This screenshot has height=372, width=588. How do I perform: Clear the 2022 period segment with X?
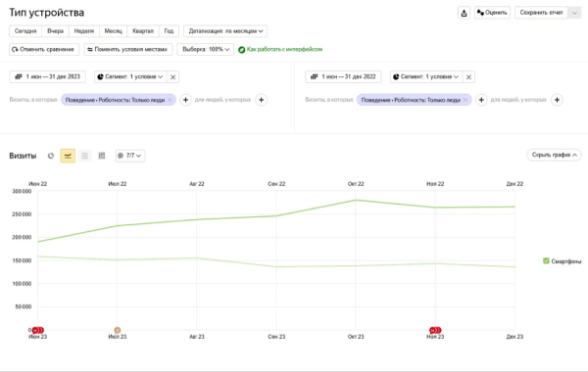click(x=468, y=77)
